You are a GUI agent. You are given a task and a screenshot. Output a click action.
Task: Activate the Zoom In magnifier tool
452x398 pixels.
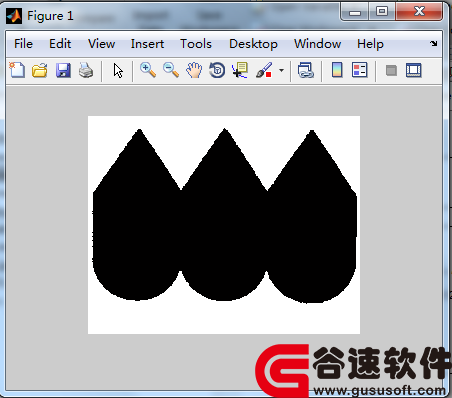click(148, 70)
